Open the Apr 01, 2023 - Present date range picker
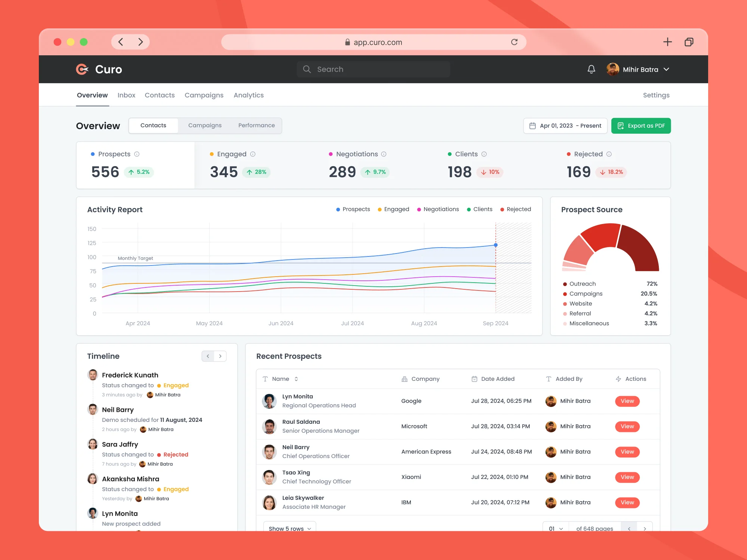This screenshot has width=747, height=560. pos(565,126)
